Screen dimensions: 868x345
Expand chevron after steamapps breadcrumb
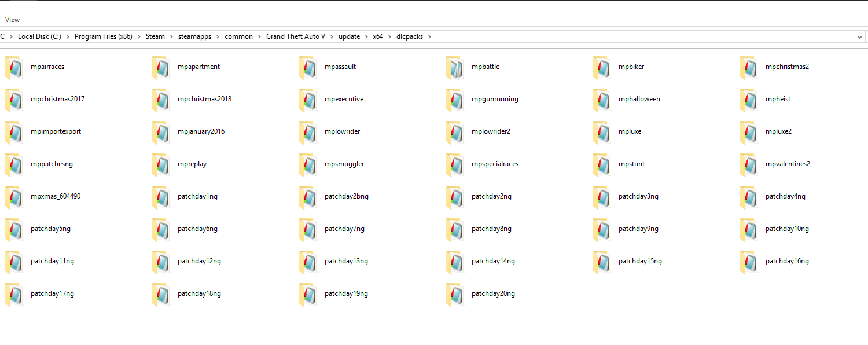[x=218, y=36]
